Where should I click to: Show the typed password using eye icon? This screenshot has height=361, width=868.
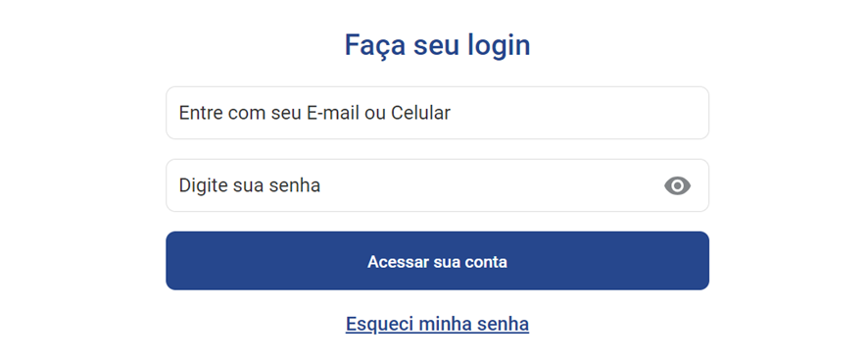coord(677,185)
